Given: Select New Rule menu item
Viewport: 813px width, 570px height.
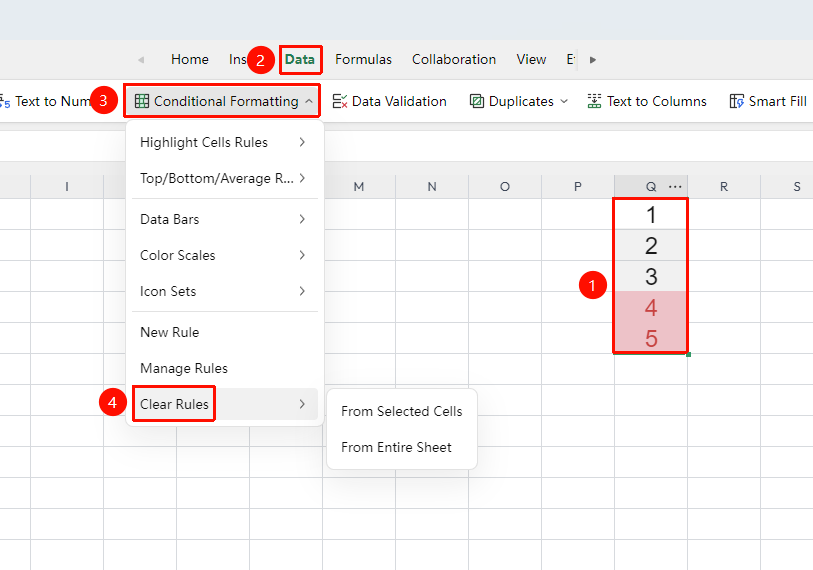Looking at the screenshot, I should (225, 332).
